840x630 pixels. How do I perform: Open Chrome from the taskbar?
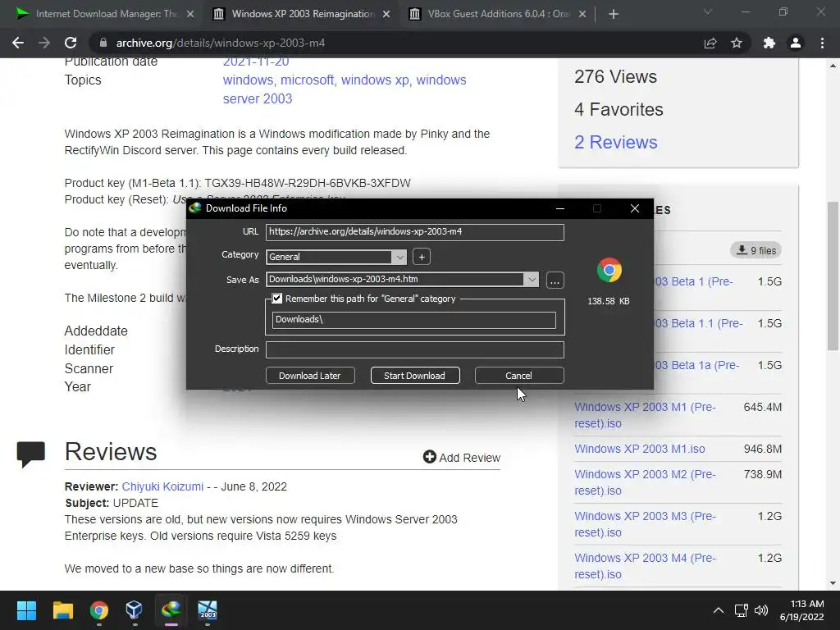pos(99,610)
